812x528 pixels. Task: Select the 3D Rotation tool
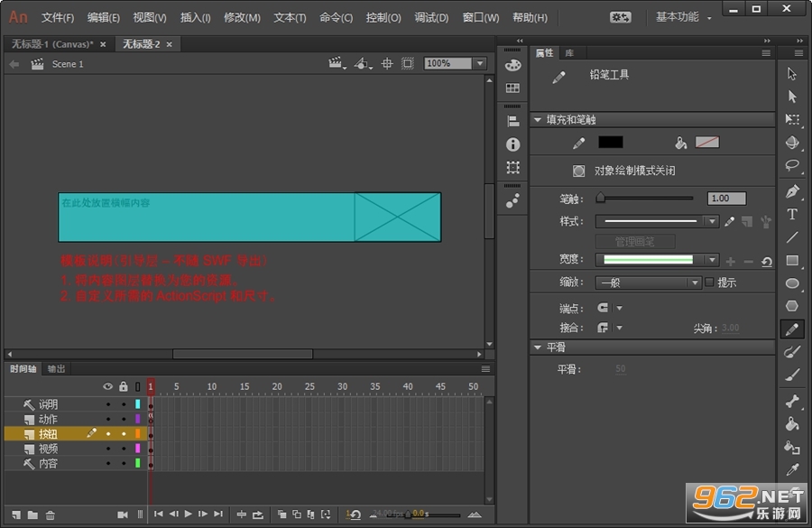pyautogui.click(x=792, y=143)
